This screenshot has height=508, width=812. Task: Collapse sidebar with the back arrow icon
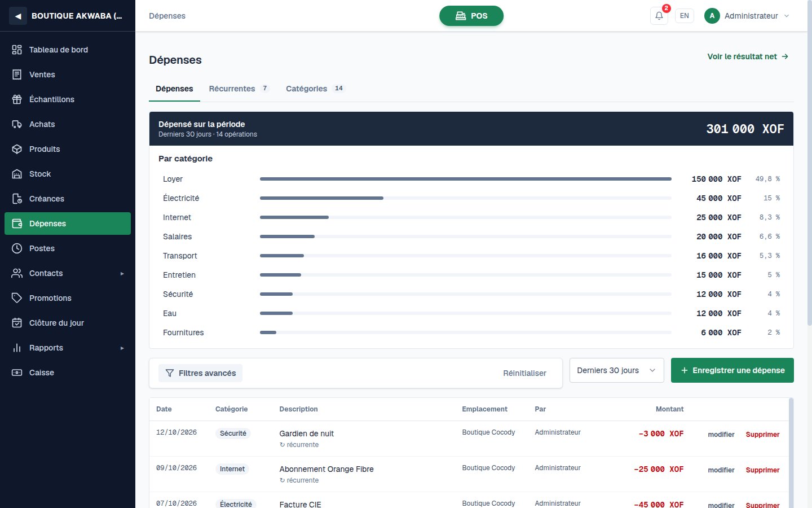[18, 16]
